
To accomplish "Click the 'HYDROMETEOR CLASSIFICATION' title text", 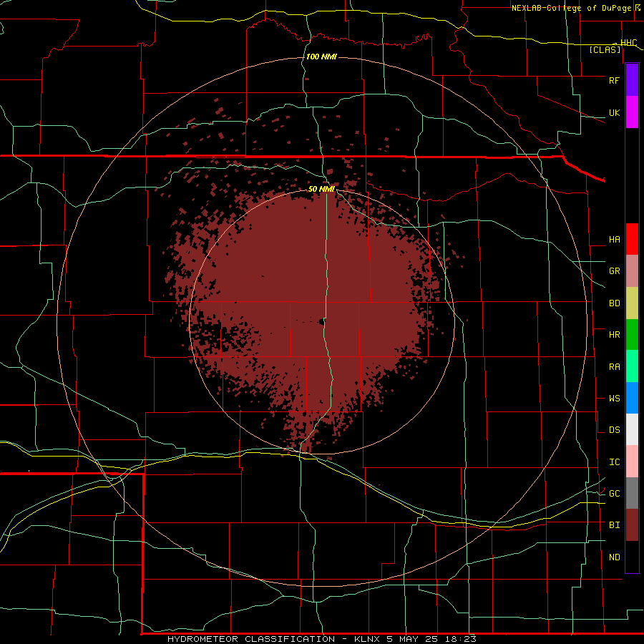I will point(251,639).
